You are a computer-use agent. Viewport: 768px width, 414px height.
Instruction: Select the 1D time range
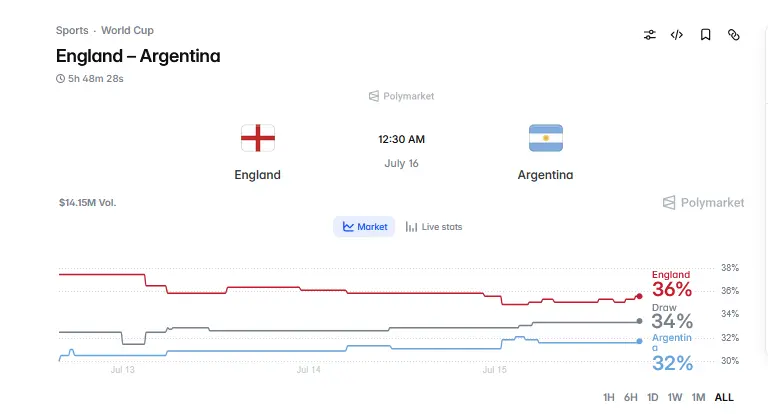652,397
